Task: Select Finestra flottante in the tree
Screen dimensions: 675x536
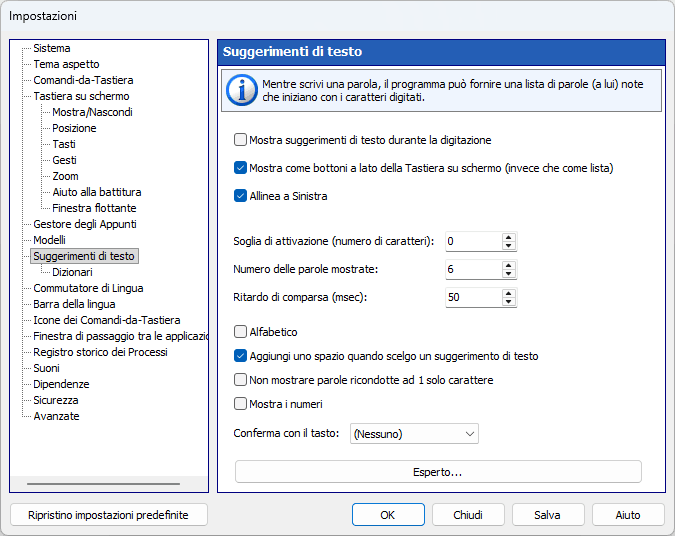Action: (x=94, y=208)
